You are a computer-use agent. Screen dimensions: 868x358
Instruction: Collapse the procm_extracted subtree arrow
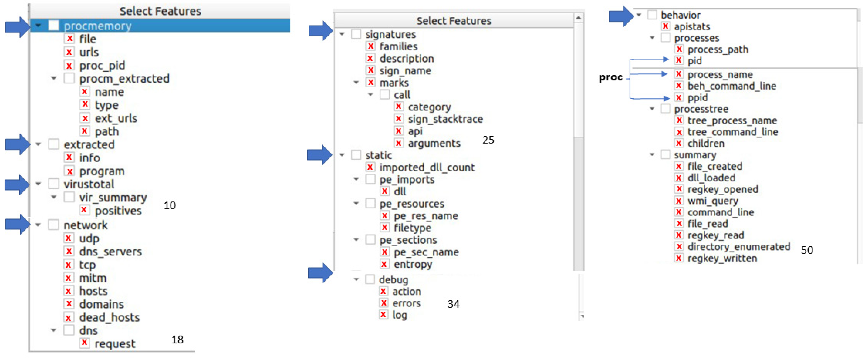coord(54,78)
